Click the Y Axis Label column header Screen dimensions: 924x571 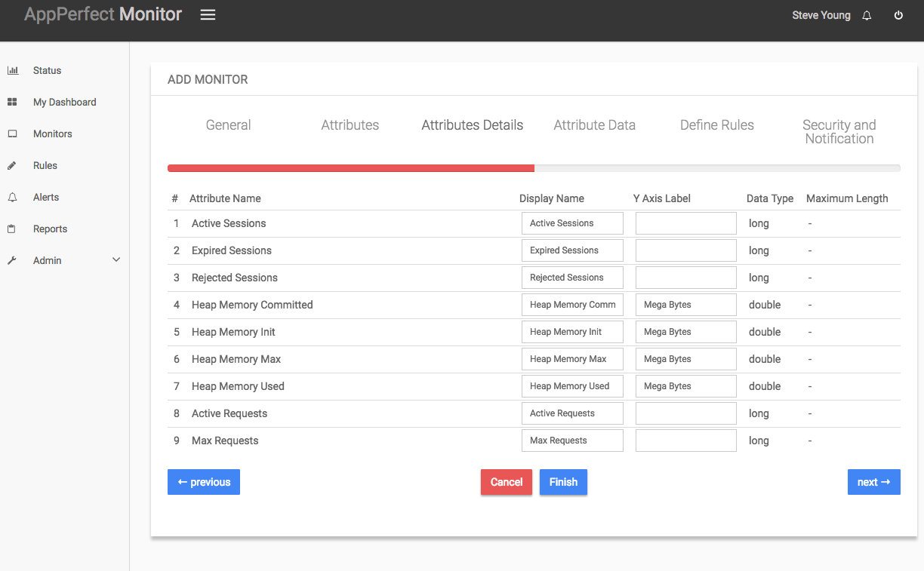(x=662, y=198)
